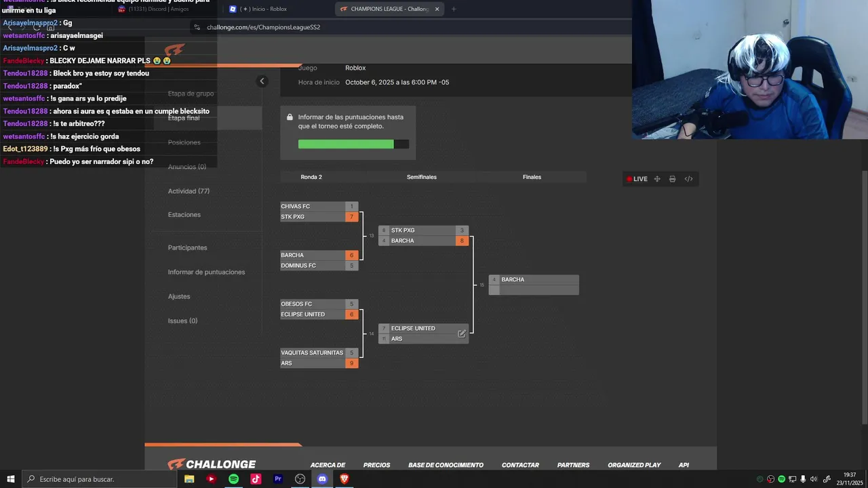Click the Semifinales column header
Viewport: 868px width, 488px height.
tap(422, 177)
